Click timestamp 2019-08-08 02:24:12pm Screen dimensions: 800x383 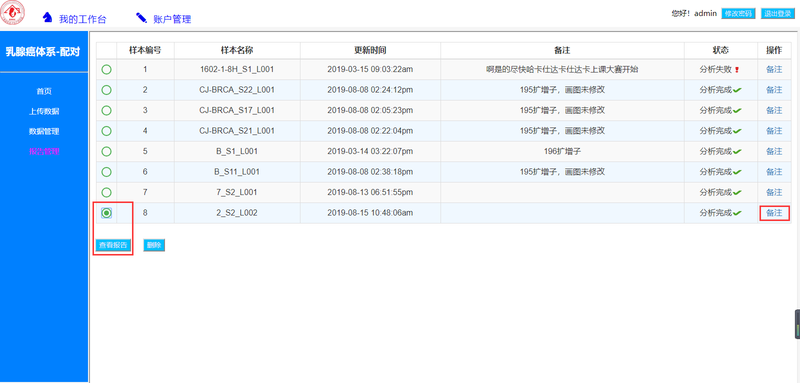tap(370, 90)
